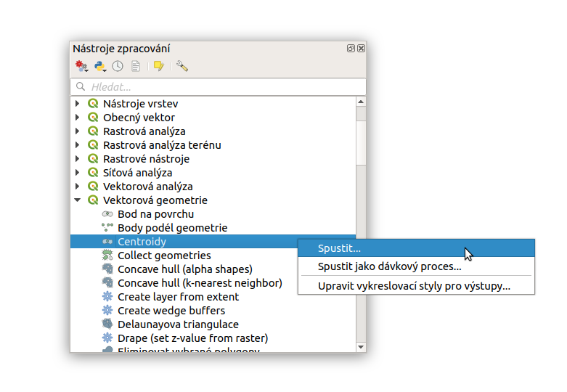Expand Vektorová analýza group
Screen dimensions: 567x392
[77, 187]
